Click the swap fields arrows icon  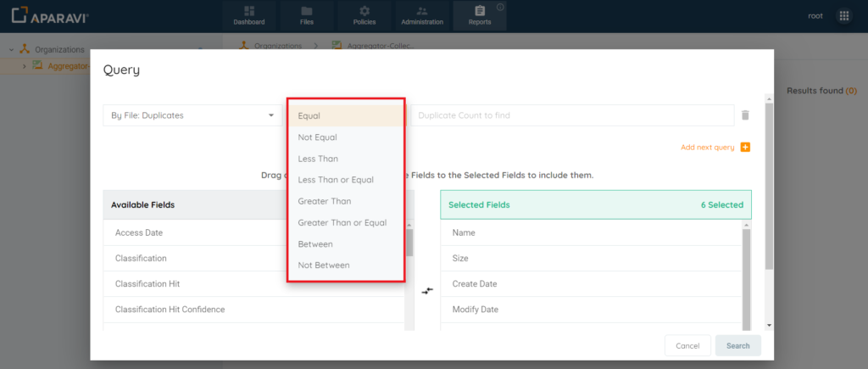427,290
